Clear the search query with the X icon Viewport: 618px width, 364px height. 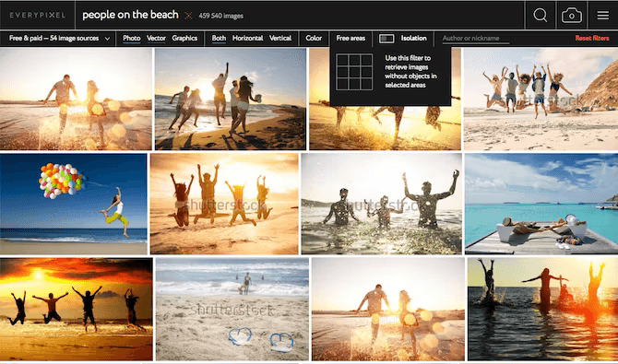tap(189, 16)
